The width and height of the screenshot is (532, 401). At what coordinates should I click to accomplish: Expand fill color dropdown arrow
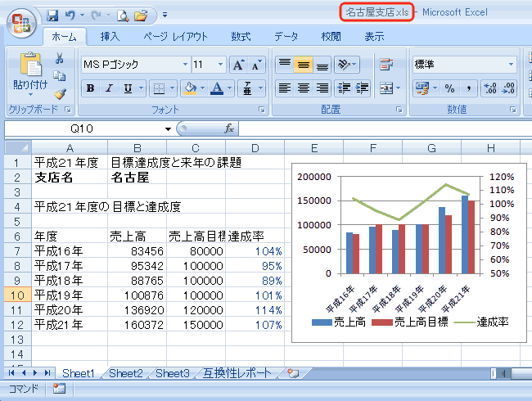coord(202,89)
